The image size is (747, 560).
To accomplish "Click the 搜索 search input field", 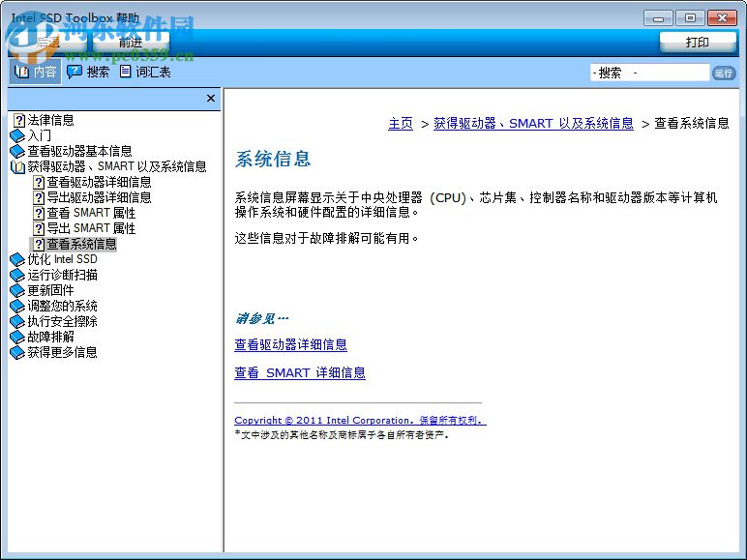I will [649, 73].
